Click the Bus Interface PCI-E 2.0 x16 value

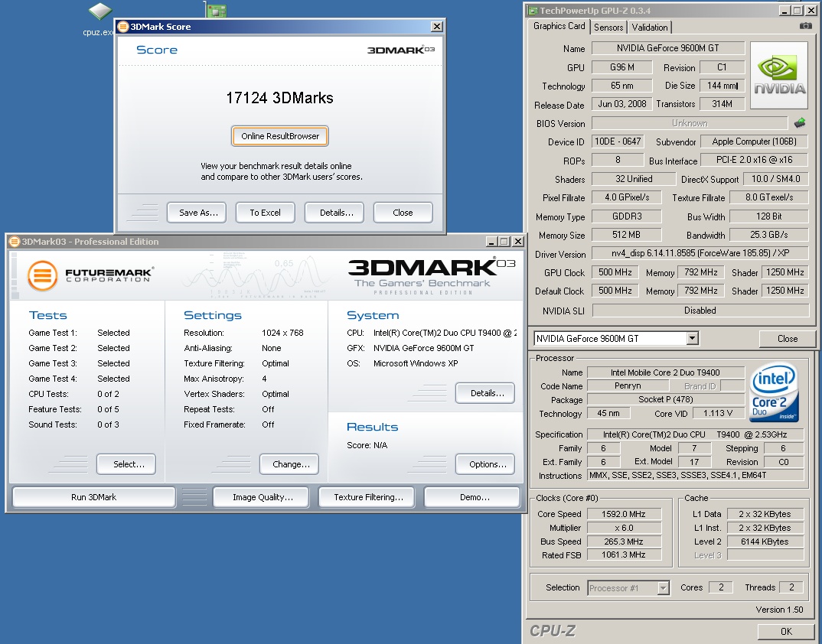755,160
